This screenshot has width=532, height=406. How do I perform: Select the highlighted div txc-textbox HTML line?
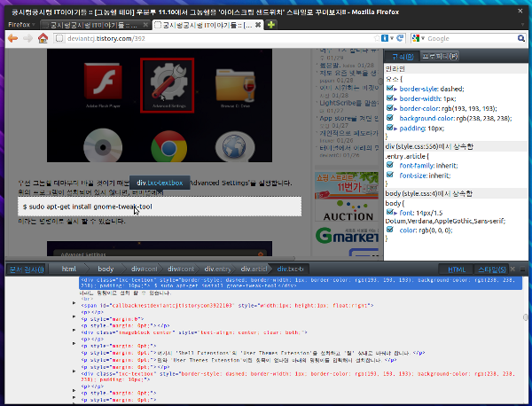pos(301,283)
